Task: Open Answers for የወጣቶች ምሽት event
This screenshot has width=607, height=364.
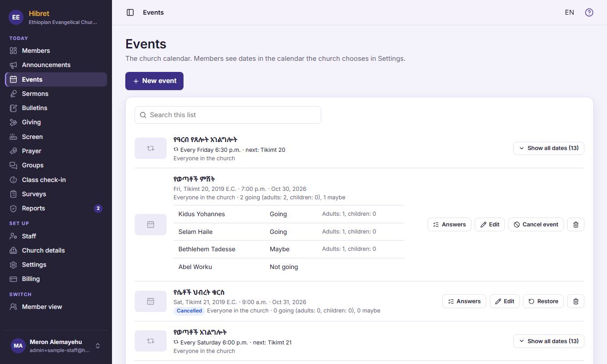Action: (449, 225)
